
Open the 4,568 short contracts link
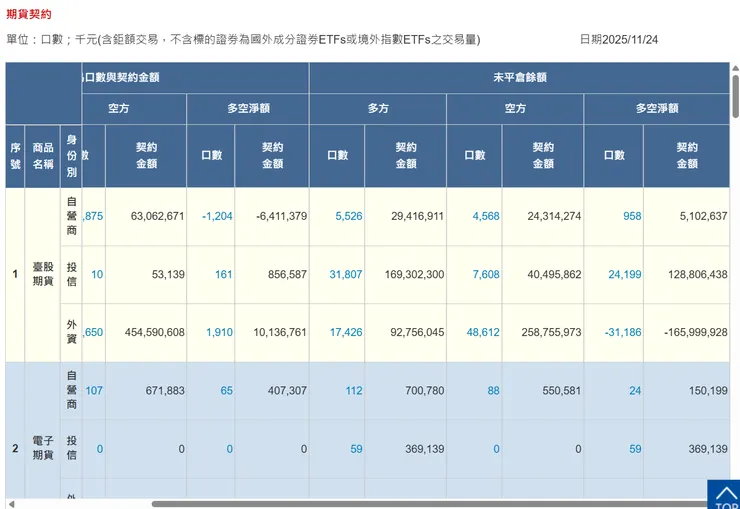[x=486, y=216]
